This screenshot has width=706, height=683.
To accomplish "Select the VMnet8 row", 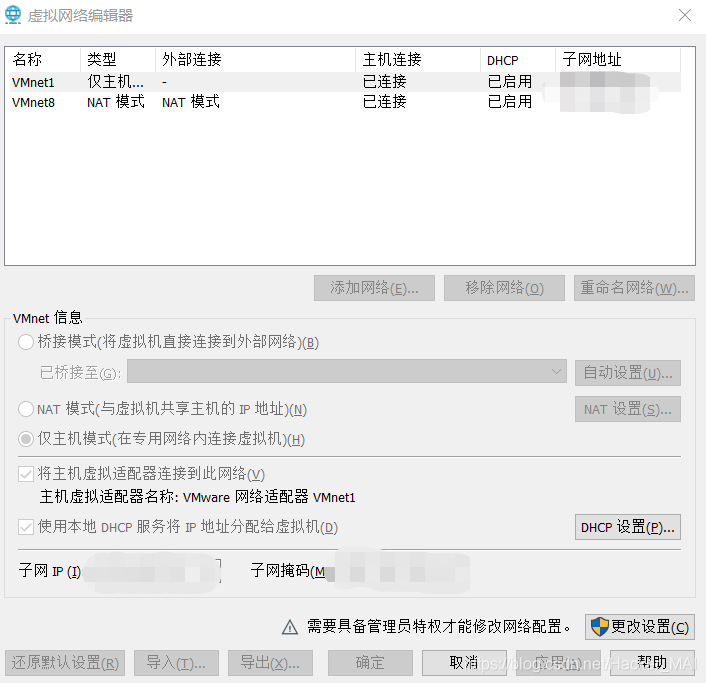I will point(345,102).
